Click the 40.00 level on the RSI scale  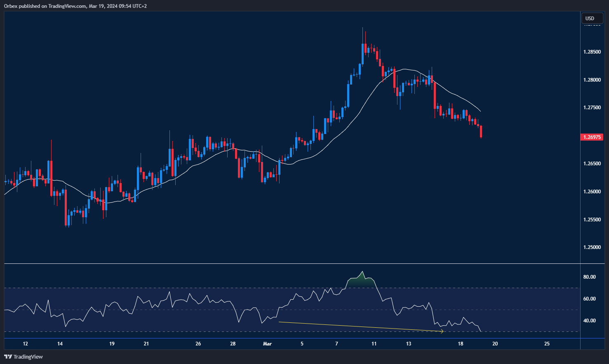pyautogui.click(x=589, y=321)
